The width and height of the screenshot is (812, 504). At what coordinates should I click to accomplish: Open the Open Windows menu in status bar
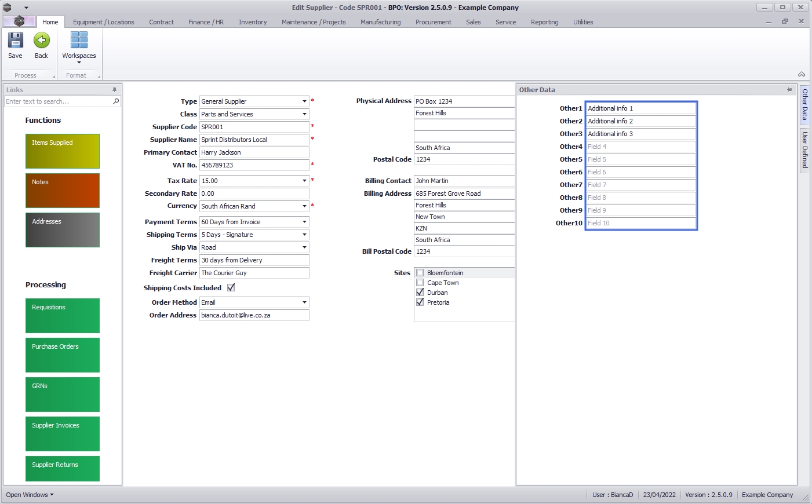[30, 495]
